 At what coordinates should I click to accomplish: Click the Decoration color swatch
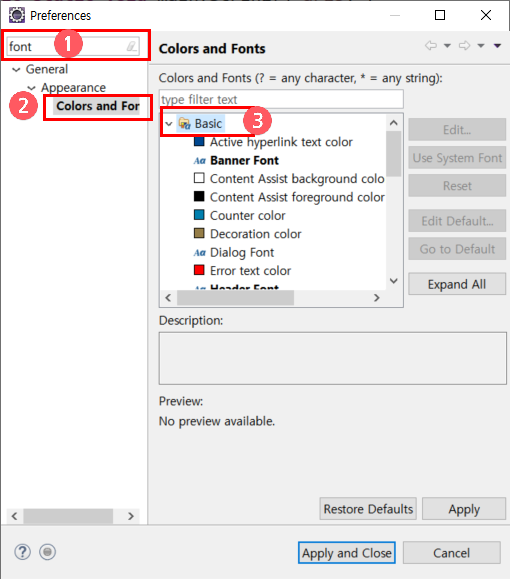199,233
